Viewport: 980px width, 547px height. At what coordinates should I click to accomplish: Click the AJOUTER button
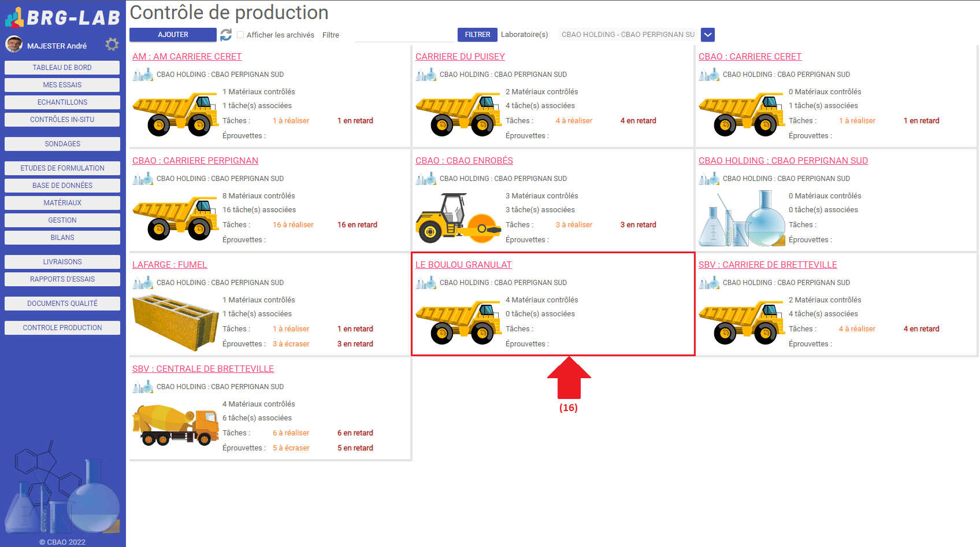click(x=173, y=35)
